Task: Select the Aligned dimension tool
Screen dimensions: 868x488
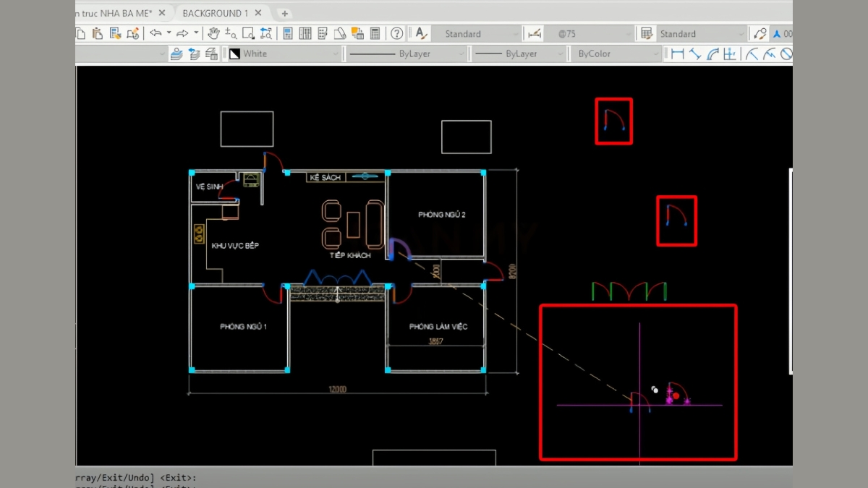Action: [x=695, y=53]
